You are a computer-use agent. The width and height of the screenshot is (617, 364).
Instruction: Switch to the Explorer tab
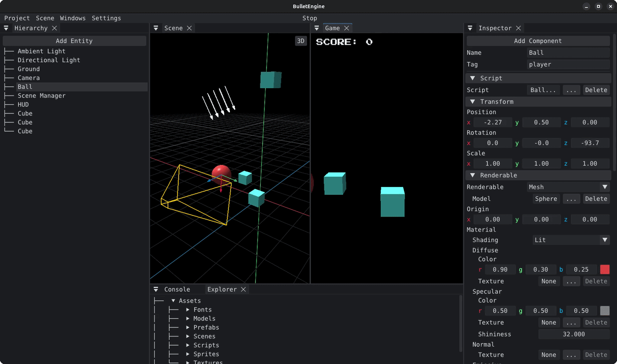(x=222, y=289)
